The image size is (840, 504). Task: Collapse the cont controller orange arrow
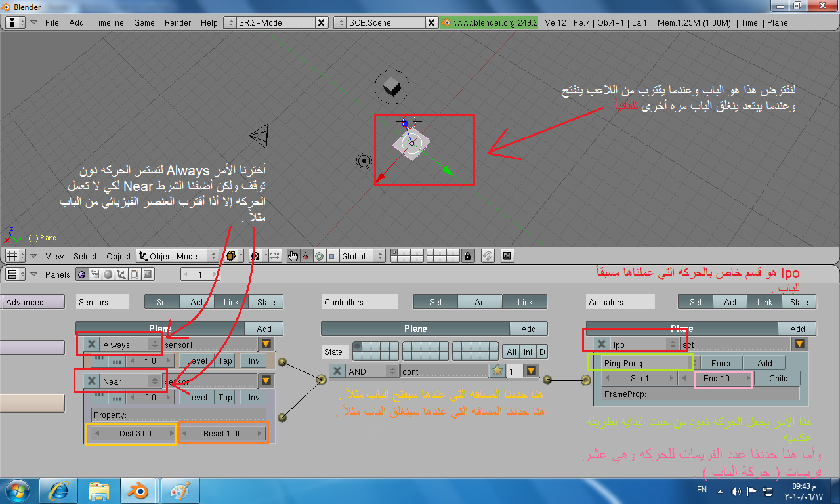(x=531, y=371)
